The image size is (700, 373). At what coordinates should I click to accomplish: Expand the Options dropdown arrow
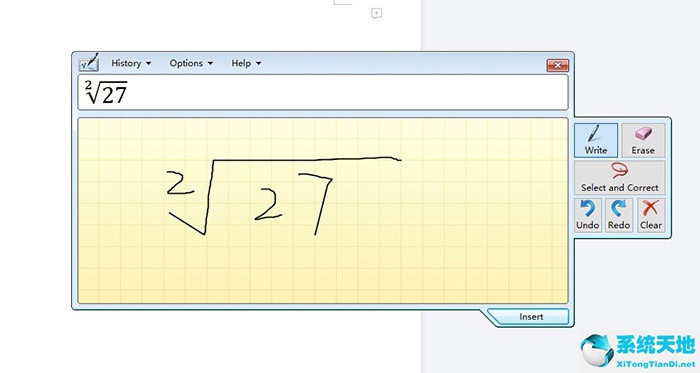pos(210,64)
